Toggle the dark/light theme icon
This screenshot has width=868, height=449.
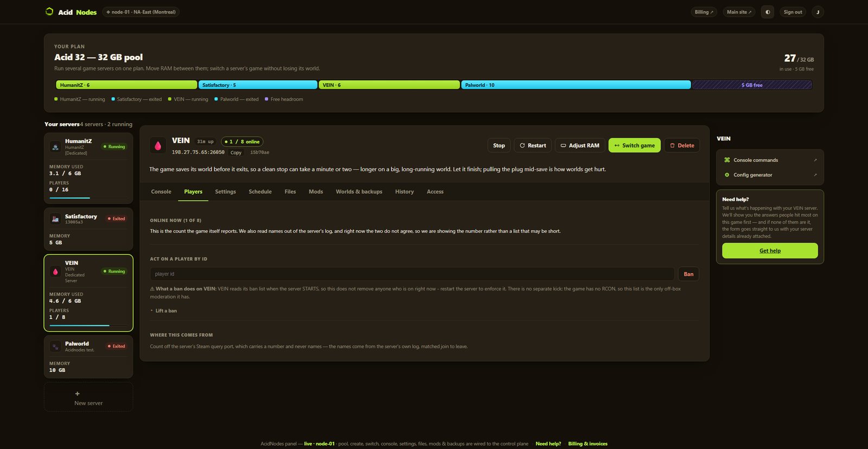[x=768, y=12]
